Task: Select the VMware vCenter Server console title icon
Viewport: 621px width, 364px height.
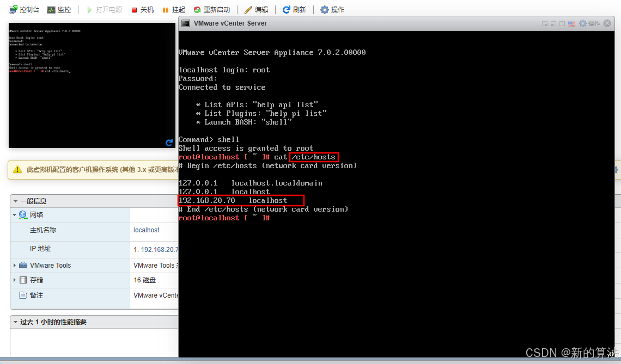Action: pos(185,23)
